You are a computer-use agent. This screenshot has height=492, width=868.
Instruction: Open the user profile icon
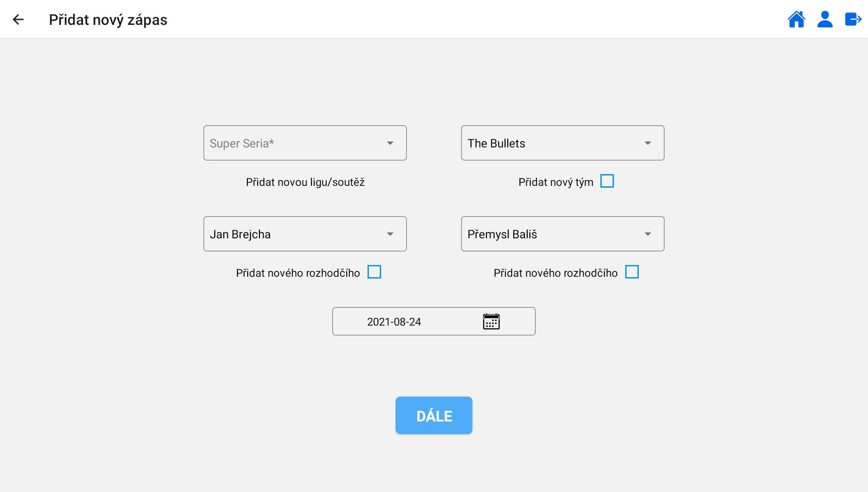tap(825, 19)
